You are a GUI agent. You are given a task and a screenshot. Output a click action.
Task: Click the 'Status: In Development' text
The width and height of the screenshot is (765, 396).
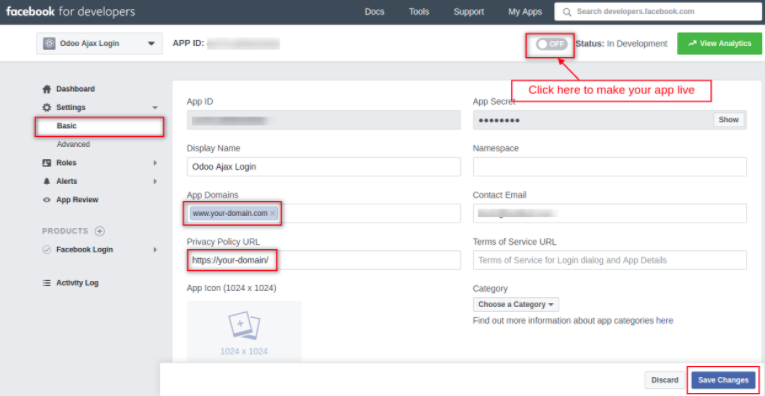pos(621,44)
